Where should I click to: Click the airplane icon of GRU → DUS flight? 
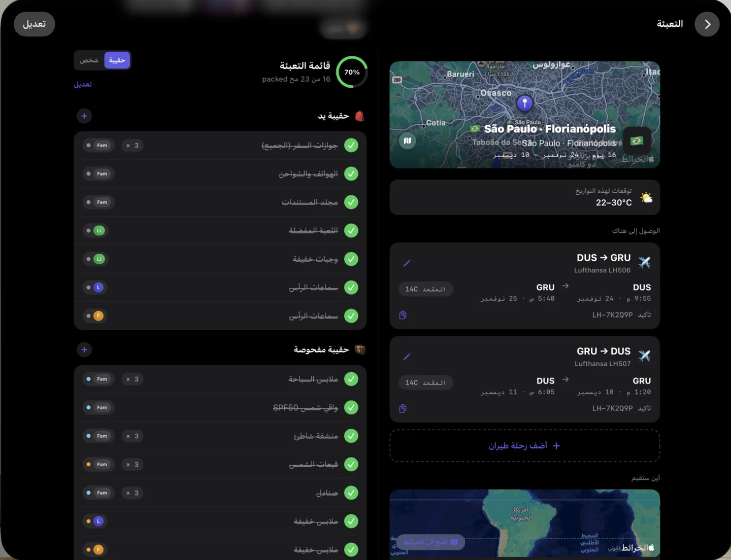[x=644, y=356]
